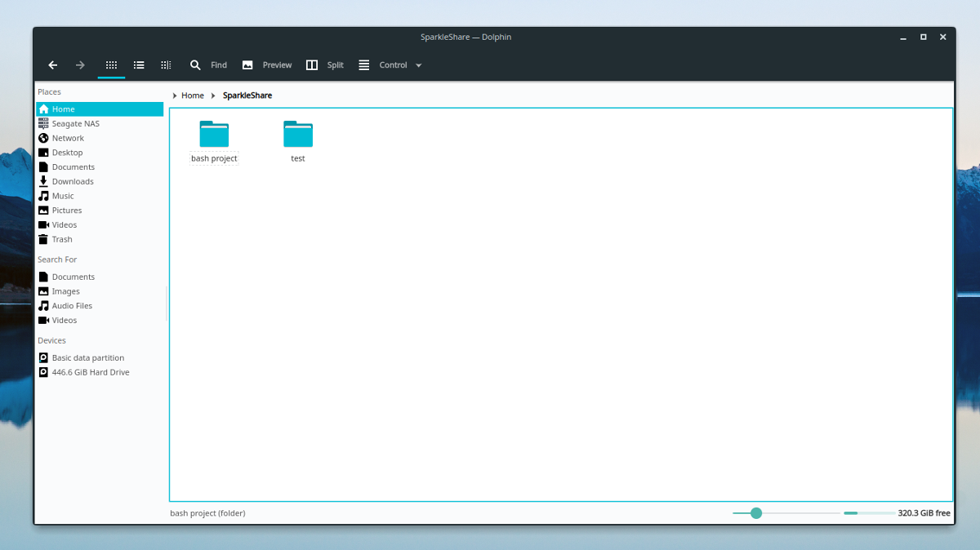This screenshot has height=550, width=980.
Task: Click the breadcrumb arrow before SparkleShare
Action: click(214, 95)
